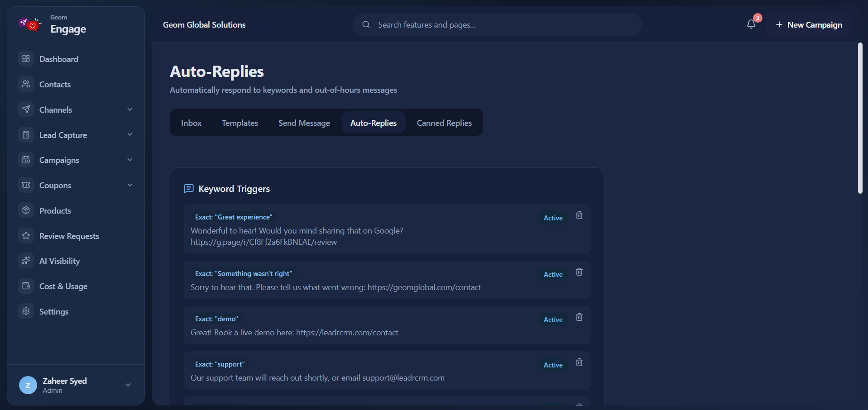The width and height of the screenshot is (868, 410).
Task: Click the Keyword Triggers message icon
Action: tap(189, 189)
